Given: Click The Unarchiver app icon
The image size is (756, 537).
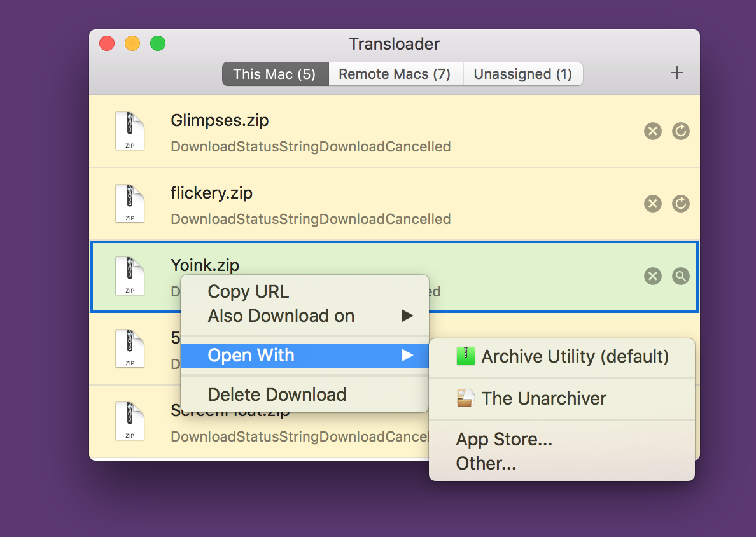Looking at the screenshot, I should [466, 398].
